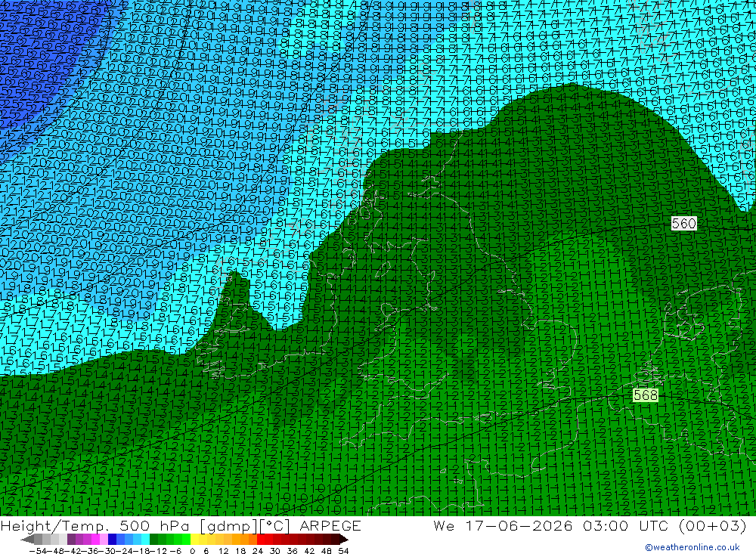The height and width of the screenshot is (554, 756).
Task: Click the (00+03) forecast step label
Action: (x=713, y=525)
